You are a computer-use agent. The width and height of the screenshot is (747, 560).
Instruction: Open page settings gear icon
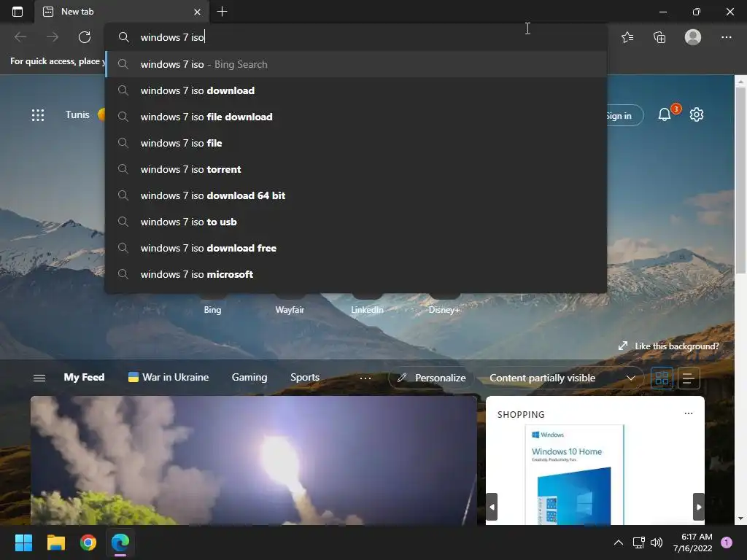pos(697,114)
